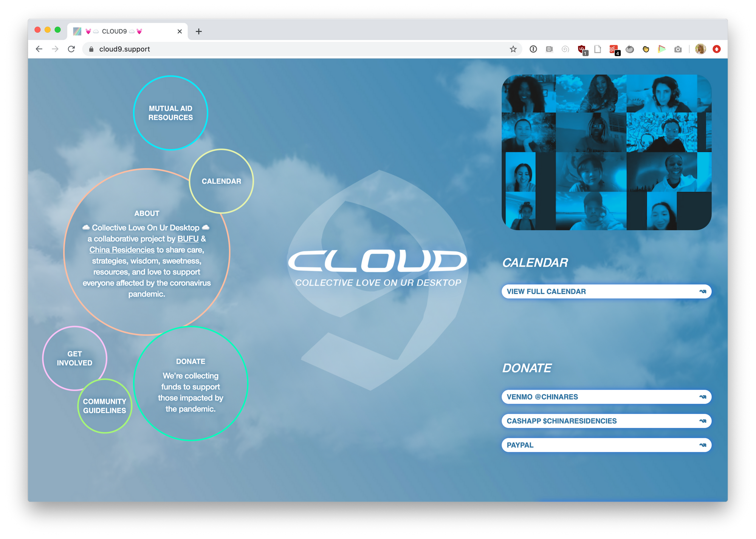Click View Full Calendar button
756x539 pixels.
pyautogui.click(x=606, y=292)
